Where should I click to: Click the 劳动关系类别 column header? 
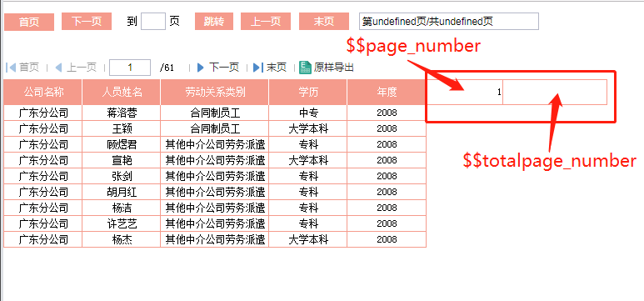215,92
